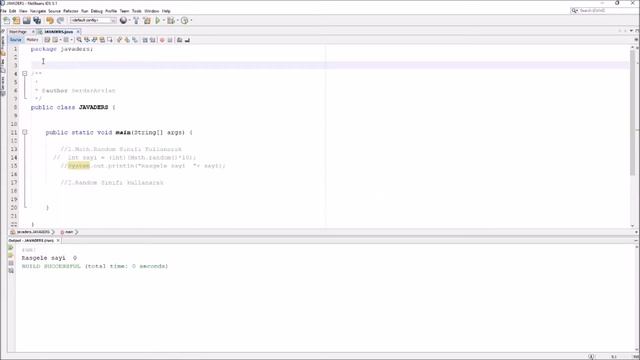Toggle Rectangular Selection mode
The image size is (640, 360).
coord(110,40)
